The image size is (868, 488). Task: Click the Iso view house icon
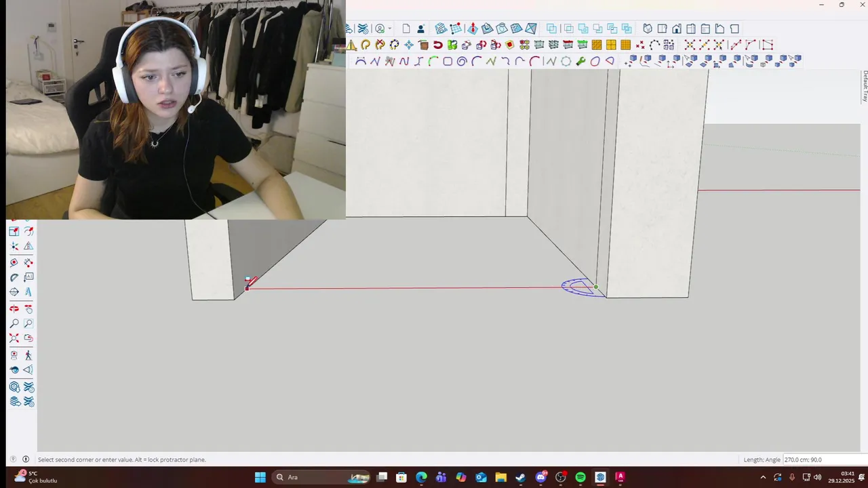tap(648, 28)
